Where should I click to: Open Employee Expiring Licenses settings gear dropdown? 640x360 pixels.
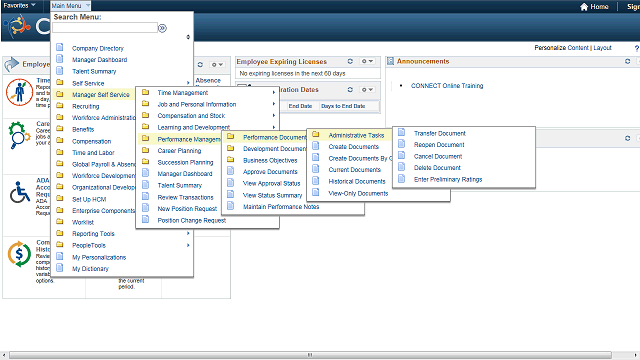point(367,61)
